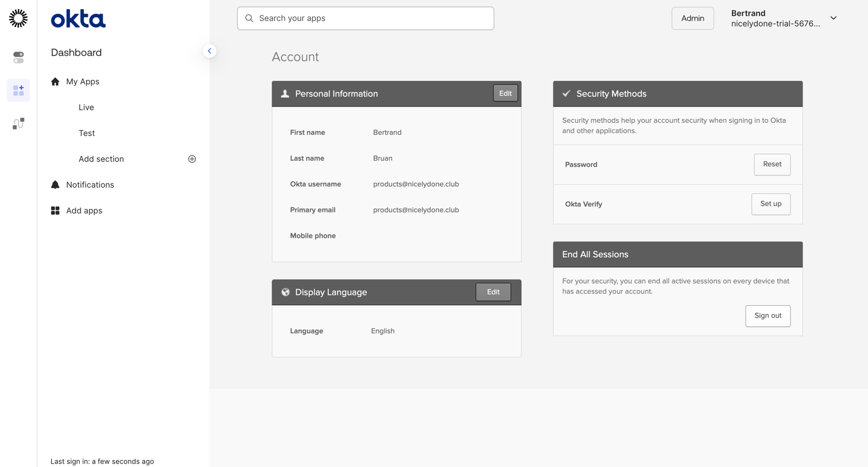Edit Personal Information
Image resolution: width=868 pixels, height=467 pixels.
(x=505, y=94)
